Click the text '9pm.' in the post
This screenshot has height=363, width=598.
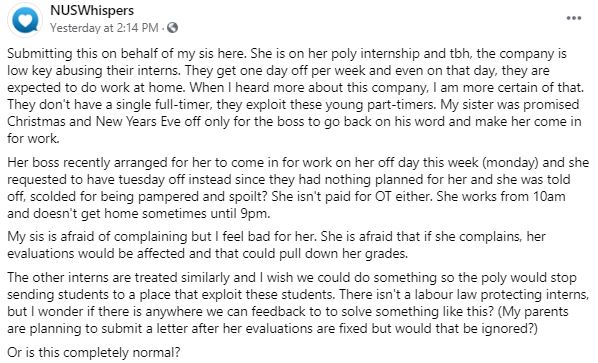255,213
